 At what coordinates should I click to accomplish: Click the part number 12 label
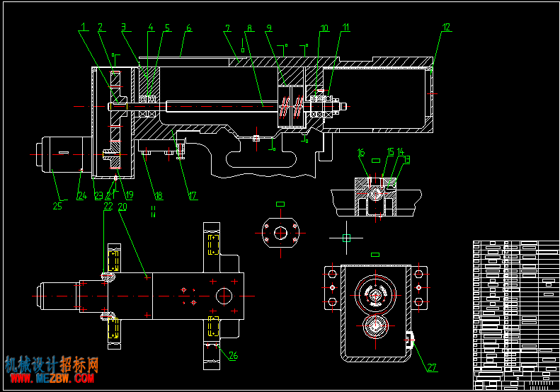click(x=446, y=27)
